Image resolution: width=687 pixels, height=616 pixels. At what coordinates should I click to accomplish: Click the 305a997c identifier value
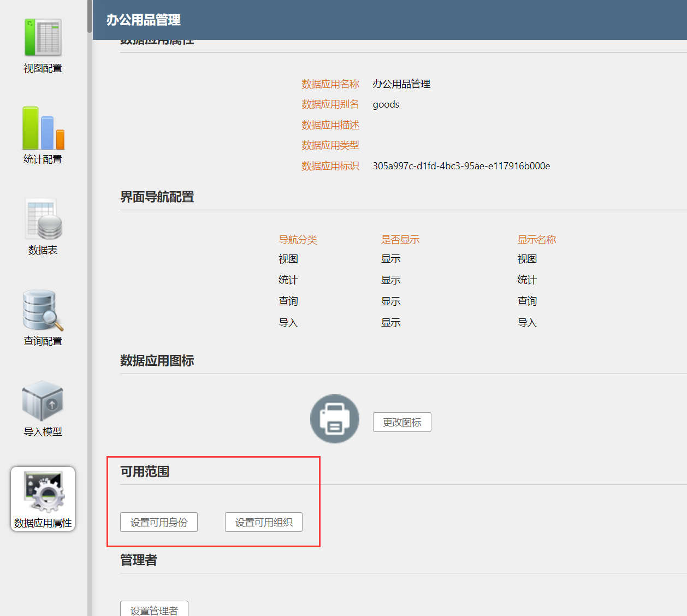click(461, 166)
